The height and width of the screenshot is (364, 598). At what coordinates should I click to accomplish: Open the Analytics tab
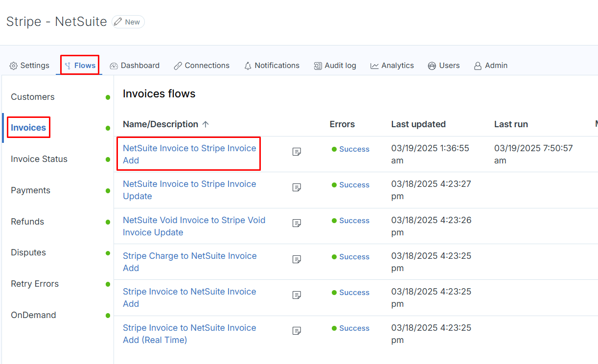point(392,66)
